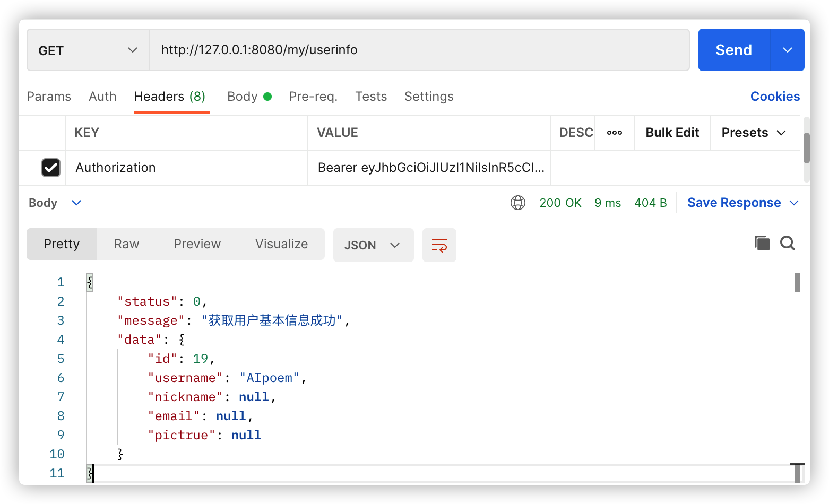The height and width of the screenshot is (504, 829).
Task: Select the Raw response view
Action: tap(126, 244)
